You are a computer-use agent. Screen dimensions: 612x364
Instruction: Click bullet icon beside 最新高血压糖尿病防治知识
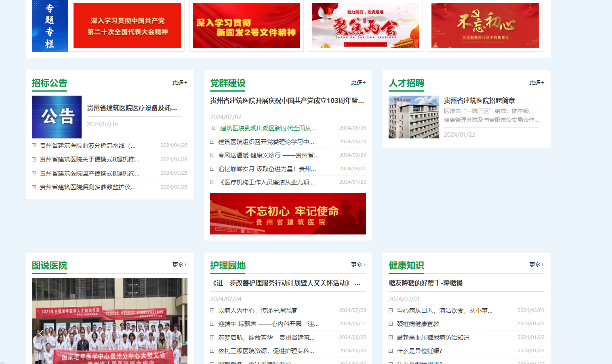pos(391,337)
